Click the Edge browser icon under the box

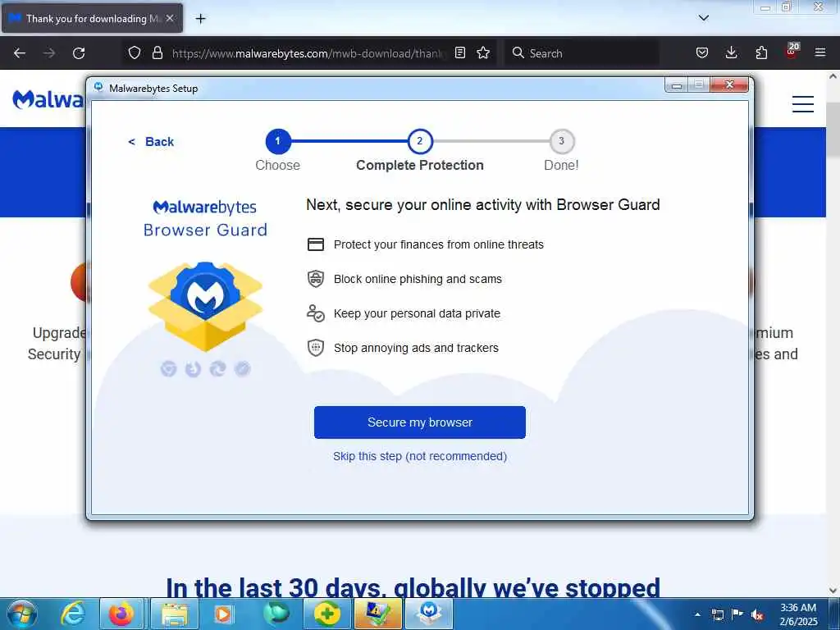click(x=217, y=368)
